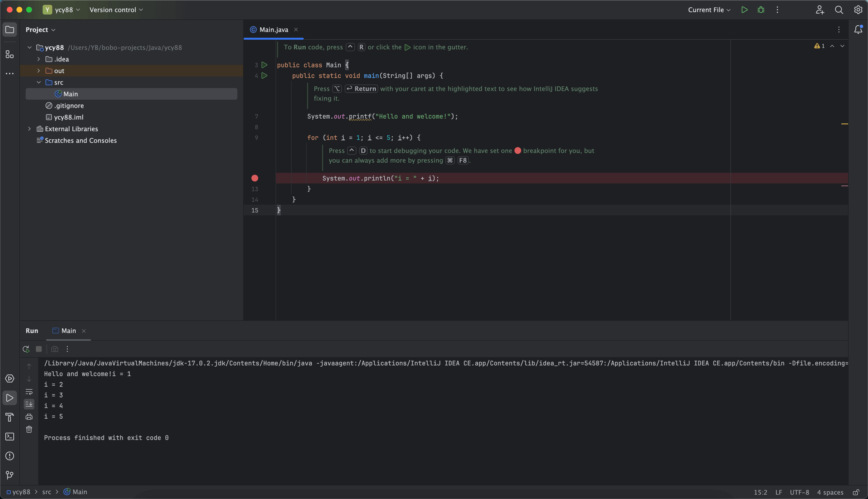Open the Project view dropdown
Viewport: 868px width, 499px height.
pos(40,30)
